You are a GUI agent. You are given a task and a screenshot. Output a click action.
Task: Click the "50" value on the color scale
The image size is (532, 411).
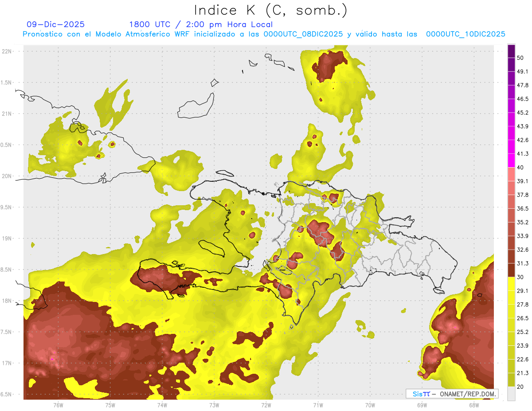click(x=520, y=58)
